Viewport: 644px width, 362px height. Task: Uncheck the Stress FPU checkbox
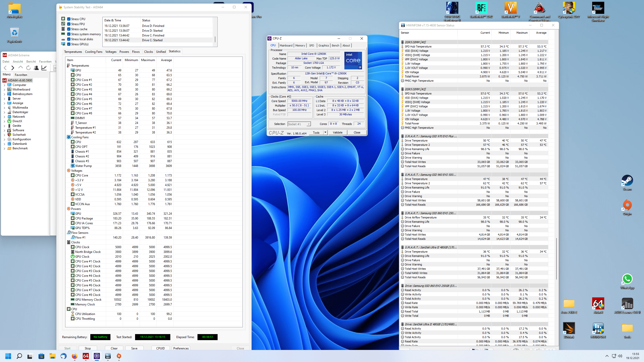click(x=69, y=24)
